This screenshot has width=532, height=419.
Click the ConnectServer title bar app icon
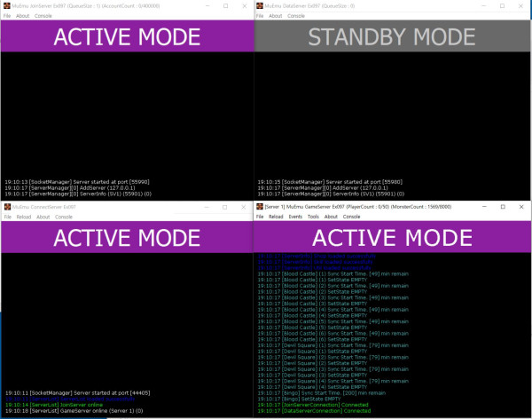coord(7,207)
